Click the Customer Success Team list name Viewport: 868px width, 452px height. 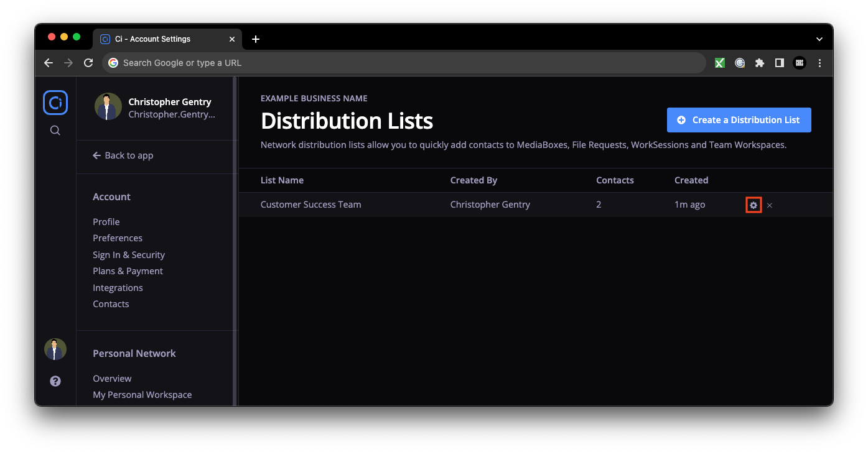[310, 205]
